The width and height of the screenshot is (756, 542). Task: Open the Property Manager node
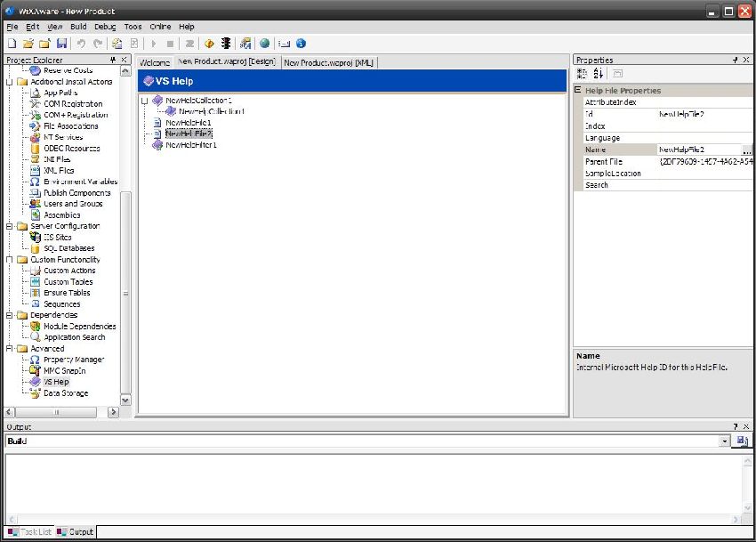coord(74,360)
